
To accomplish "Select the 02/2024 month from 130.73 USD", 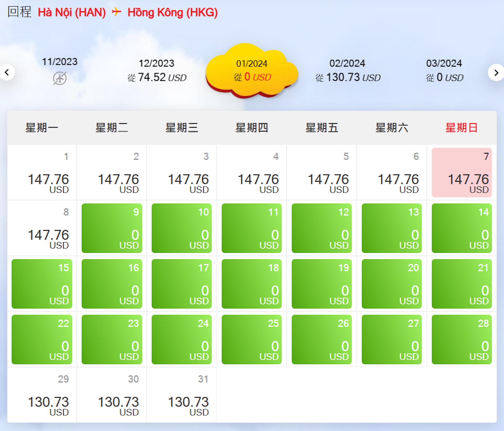I will coord(348,70).
